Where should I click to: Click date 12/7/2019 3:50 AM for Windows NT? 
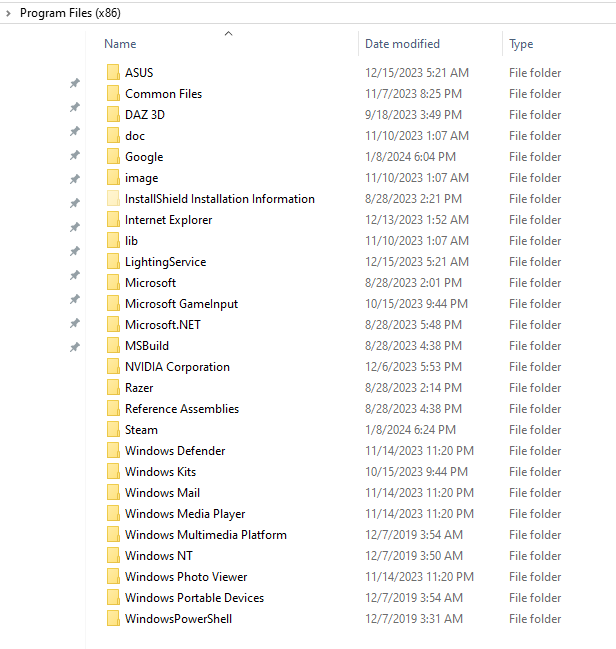(414, 556)
